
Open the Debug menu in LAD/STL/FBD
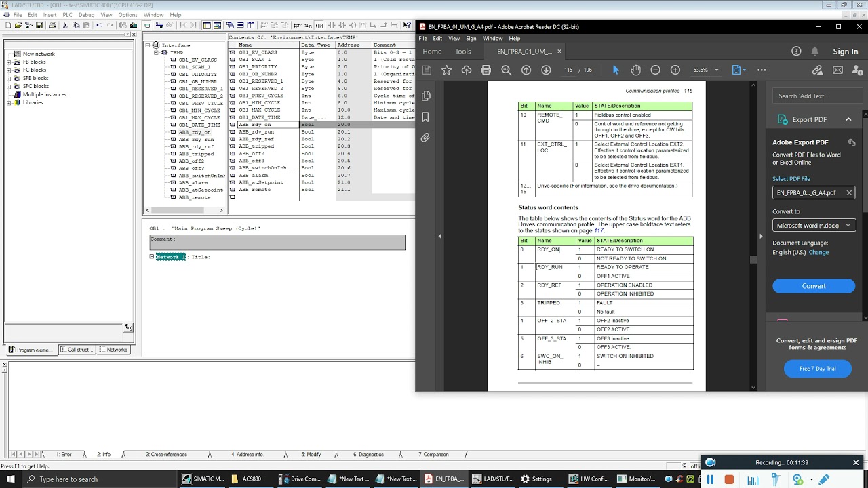tap(86, 15)
